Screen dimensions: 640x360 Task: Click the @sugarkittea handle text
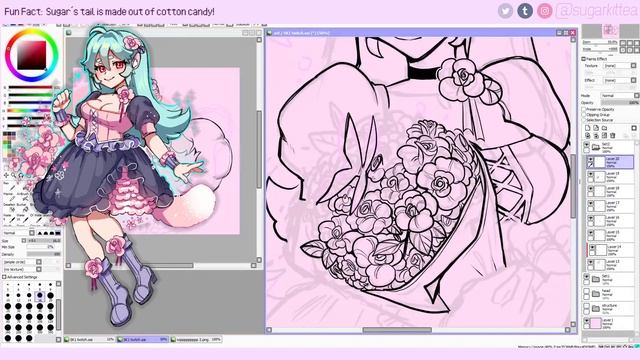pos(597,11)
